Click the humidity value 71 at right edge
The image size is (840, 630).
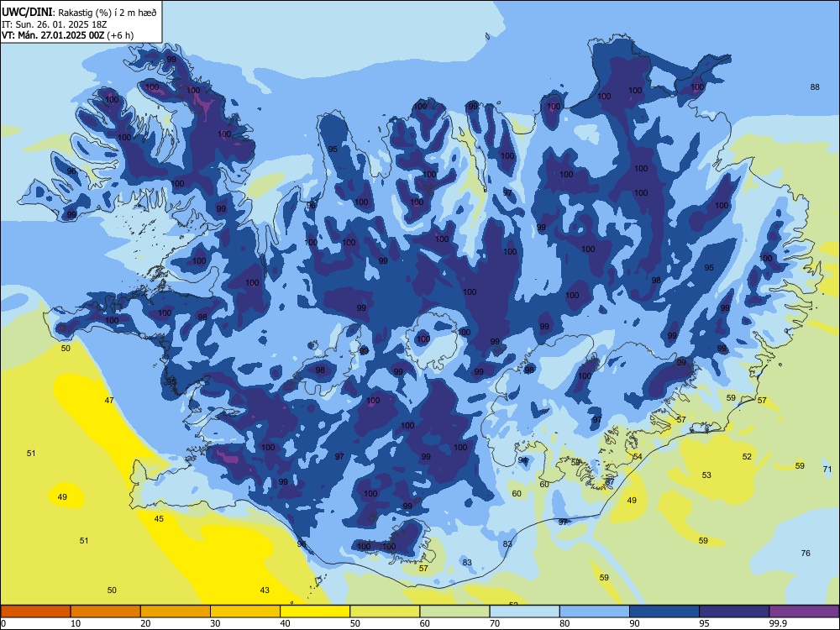click(827, 470)
